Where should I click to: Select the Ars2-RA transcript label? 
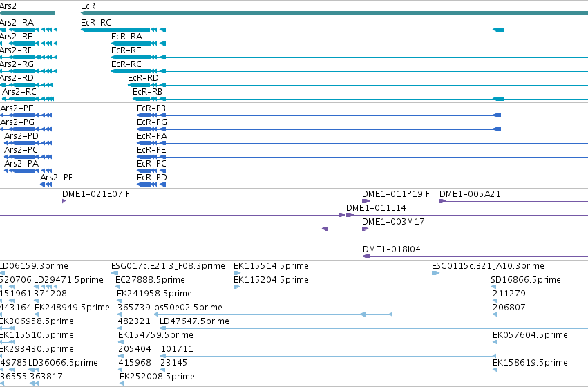pyautogui.click(x=17, y=23)
